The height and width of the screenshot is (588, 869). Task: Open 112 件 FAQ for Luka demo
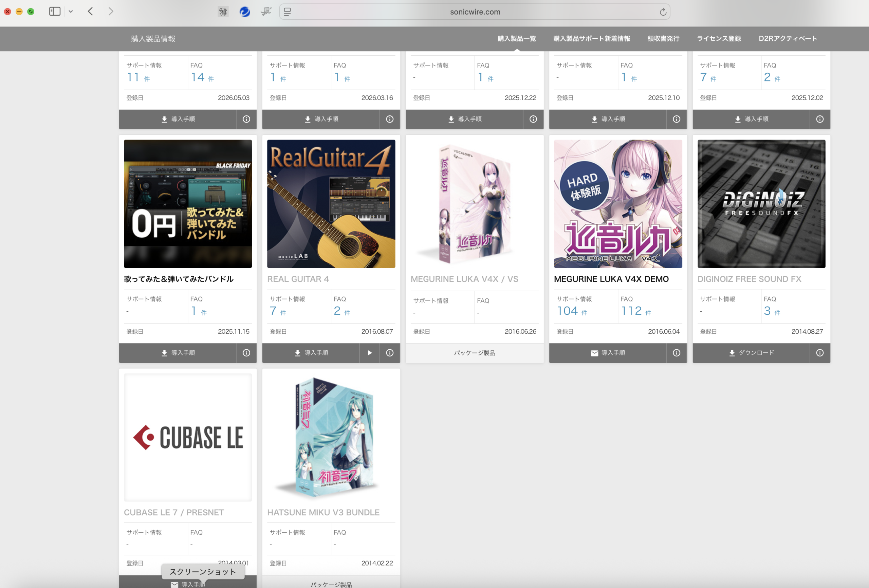[x=636, y=311]
